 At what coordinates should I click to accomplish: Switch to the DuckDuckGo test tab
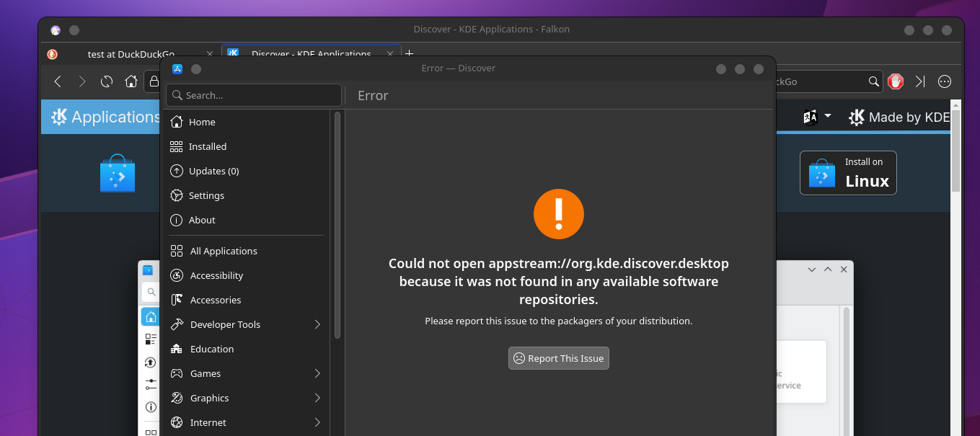point(130,54)
